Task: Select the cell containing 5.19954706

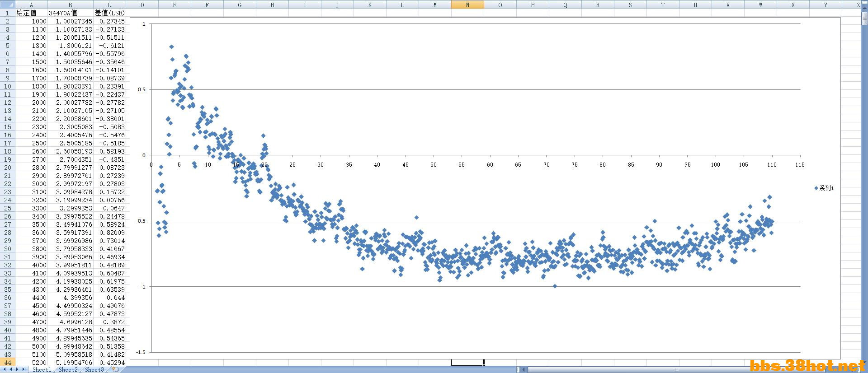Action: [71, 362]
